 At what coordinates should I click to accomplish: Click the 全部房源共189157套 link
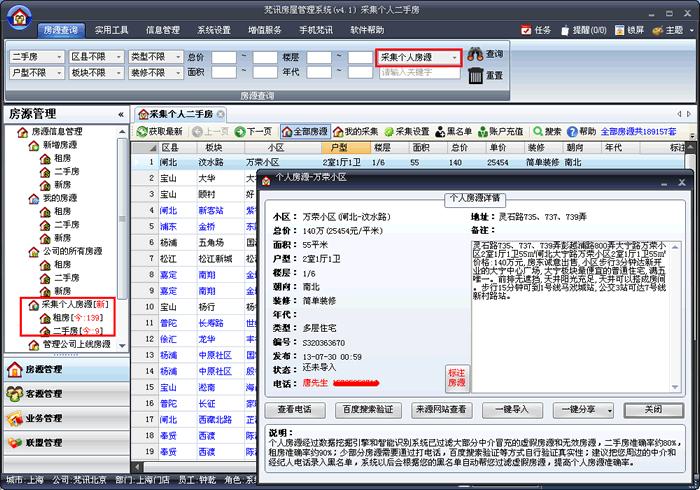tap(638, 132)
